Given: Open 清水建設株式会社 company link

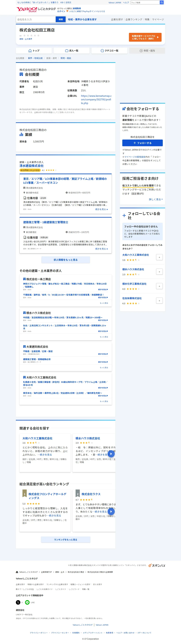Looking at the screenshot, I should 32,166.
